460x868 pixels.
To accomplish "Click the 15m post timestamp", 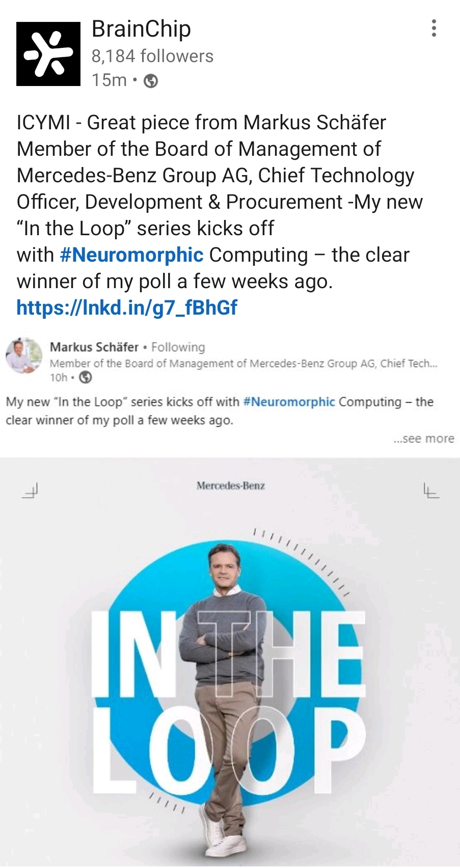I will pos(109,80).
